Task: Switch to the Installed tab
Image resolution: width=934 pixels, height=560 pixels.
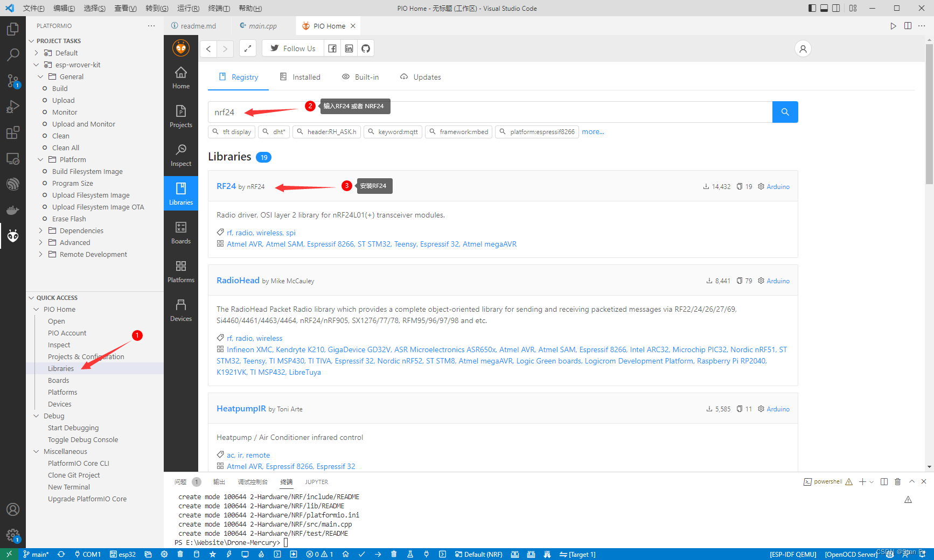Action: pos(300,77)
